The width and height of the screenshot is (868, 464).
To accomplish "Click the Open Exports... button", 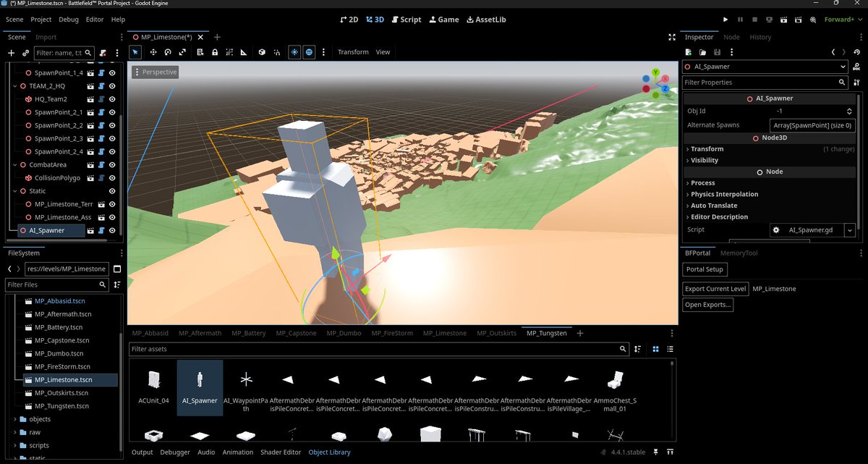I will pyautogui.click(x=708, y=305).
